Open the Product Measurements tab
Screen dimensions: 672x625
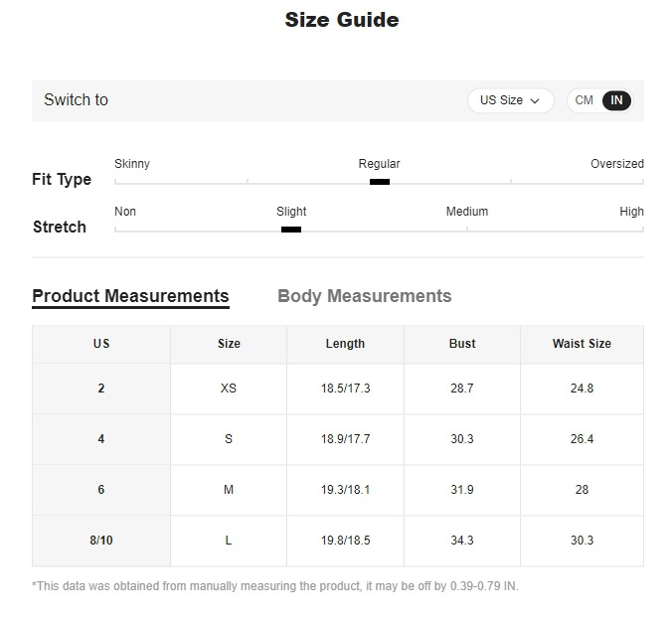tap(130, 296)
